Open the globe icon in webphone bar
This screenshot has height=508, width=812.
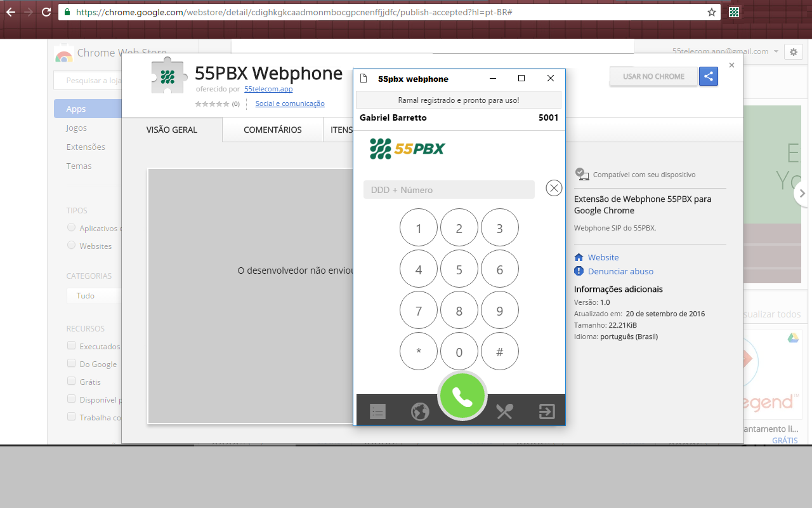420,411
